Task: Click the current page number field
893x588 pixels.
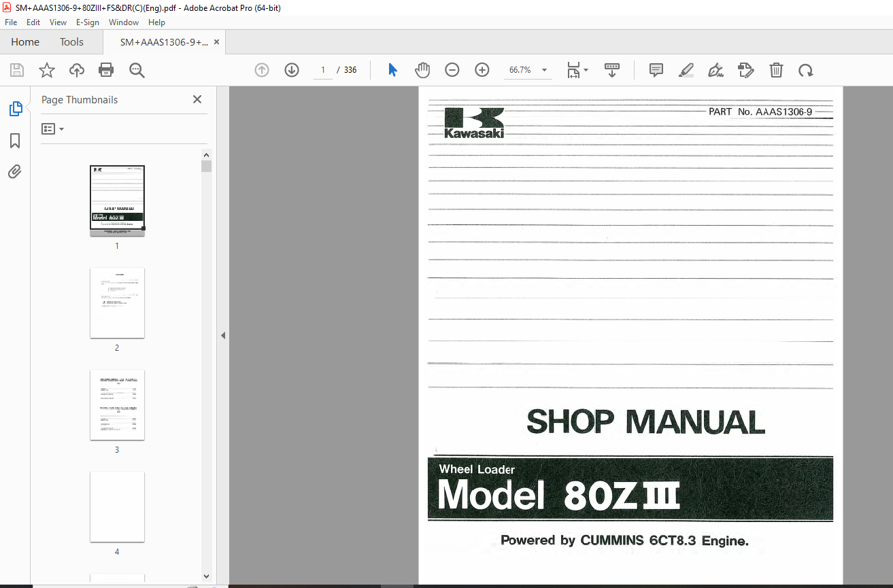Action: click(x=323, y=70)
